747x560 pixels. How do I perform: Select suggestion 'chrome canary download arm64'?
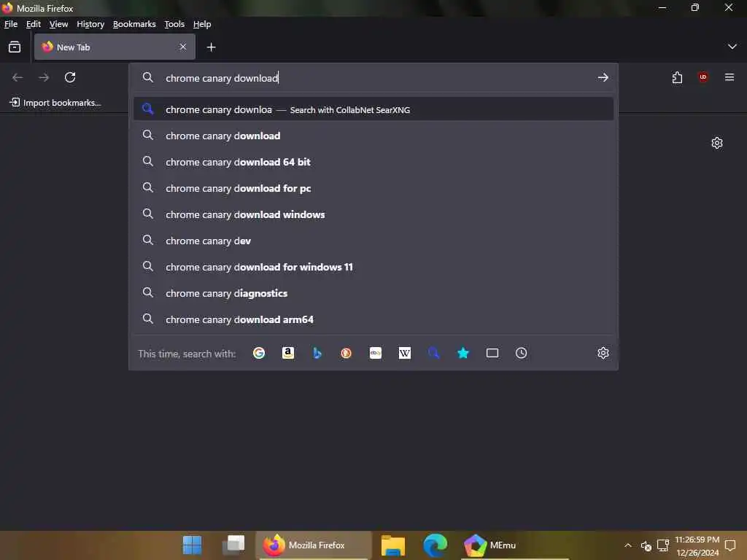tap(373, 319)
